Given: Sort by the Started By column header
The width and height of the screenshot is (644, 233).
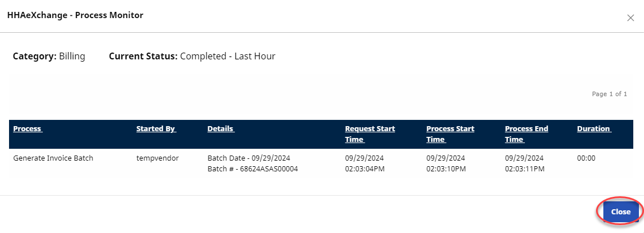Looking at the screenshot, I should coord(156,129).
